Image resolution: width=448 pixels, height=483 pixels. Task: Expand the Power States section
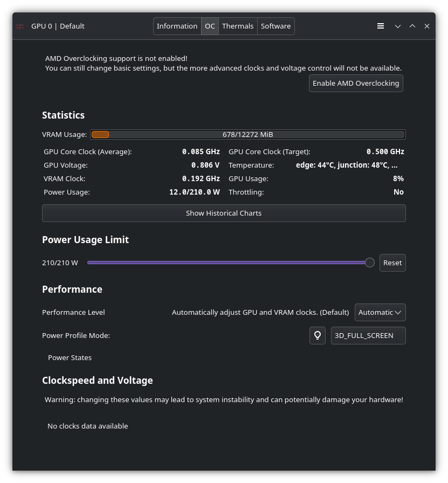click(x=70, y=357)
